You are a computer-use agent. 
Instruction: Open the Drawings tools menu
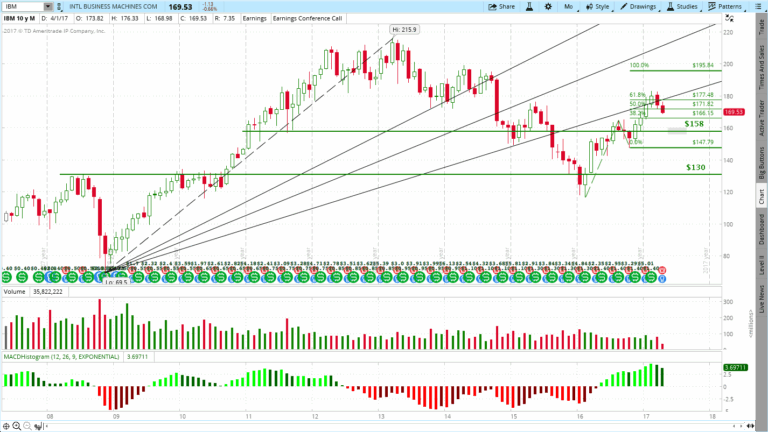(x=649, y=6)
